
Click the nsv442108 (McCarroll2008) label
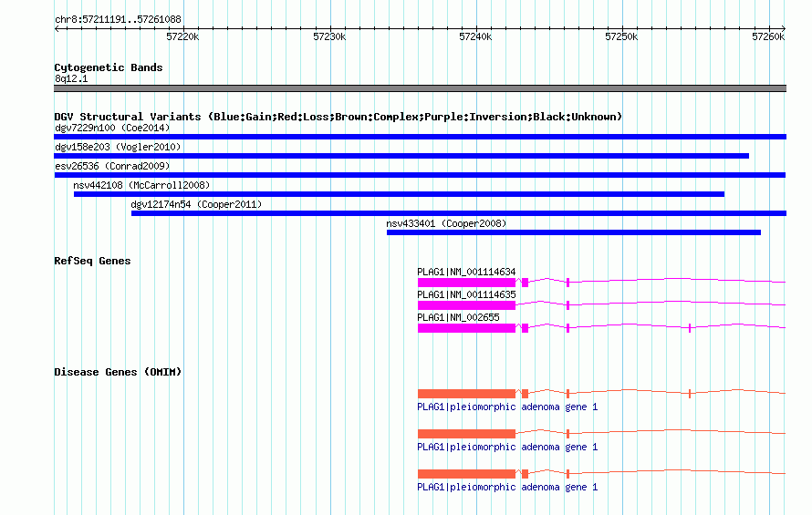pos(141,185)
